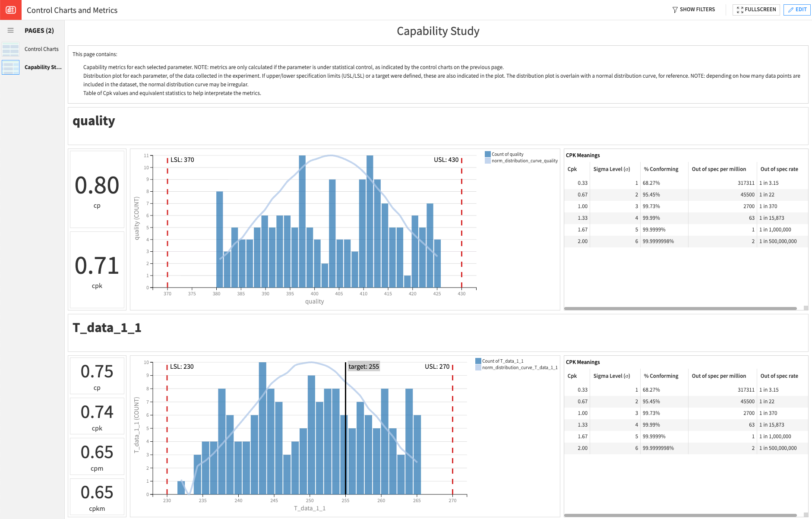Click the EDIT button
The height and width of the screenshot is (519, 812).
[x=797, y=9]
